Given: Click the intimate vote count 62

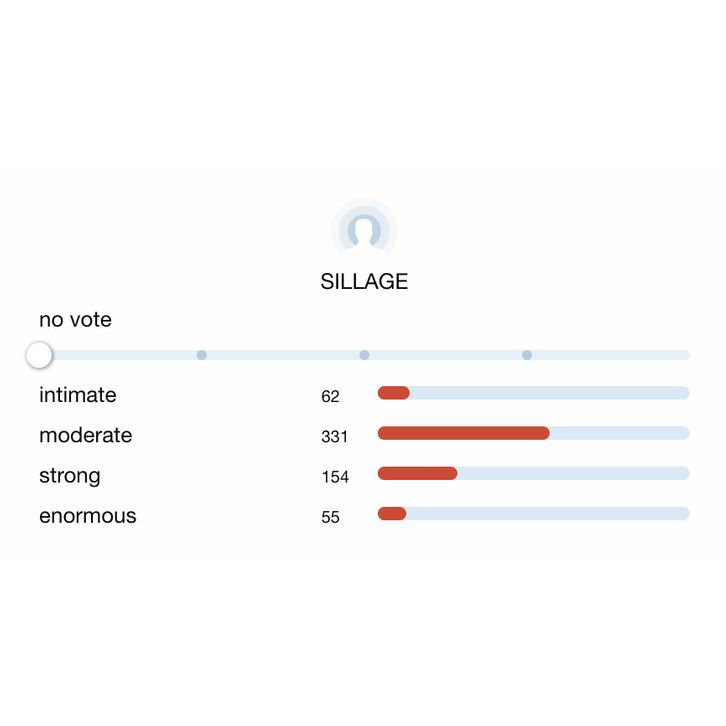Looking at the screenshot, I should coord(330,396).
